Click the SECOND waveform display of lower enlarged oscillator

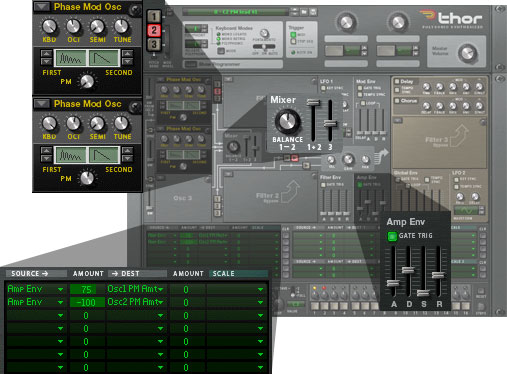click(103, 155)
